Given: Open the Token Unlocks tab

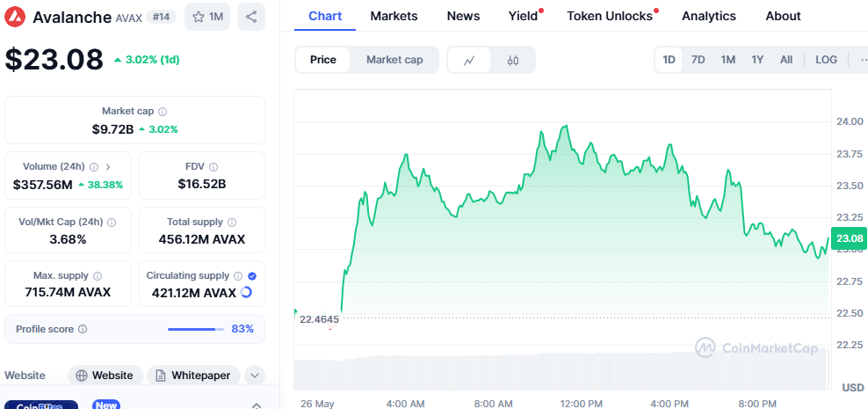Looking at the screenshot, I should click(610, 16).
